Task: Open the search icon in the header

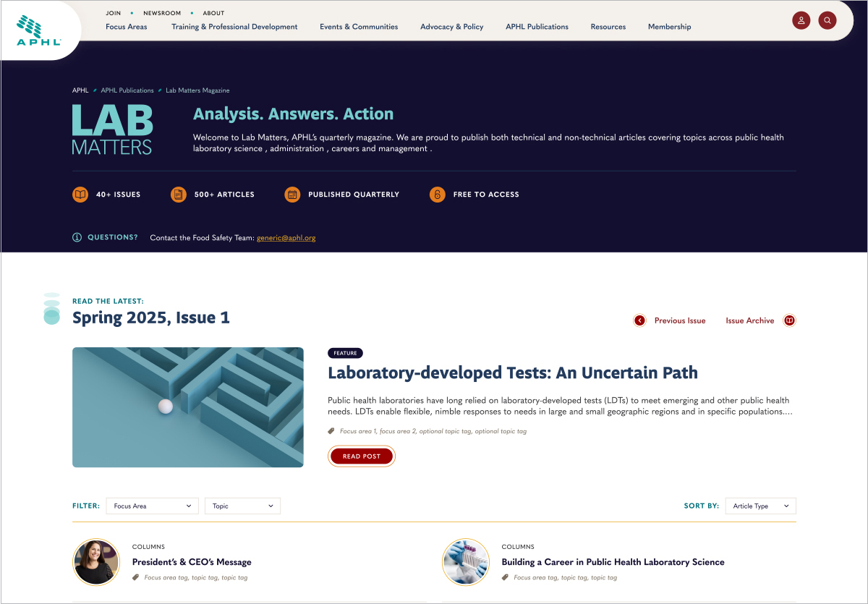Action: coord(827,20)
